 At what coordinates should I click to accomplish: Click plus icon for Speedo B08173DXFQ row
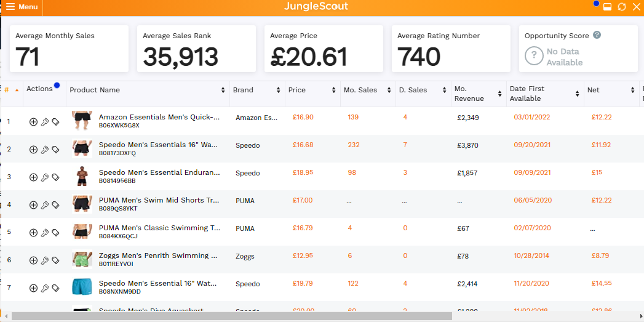coord(34,149)
